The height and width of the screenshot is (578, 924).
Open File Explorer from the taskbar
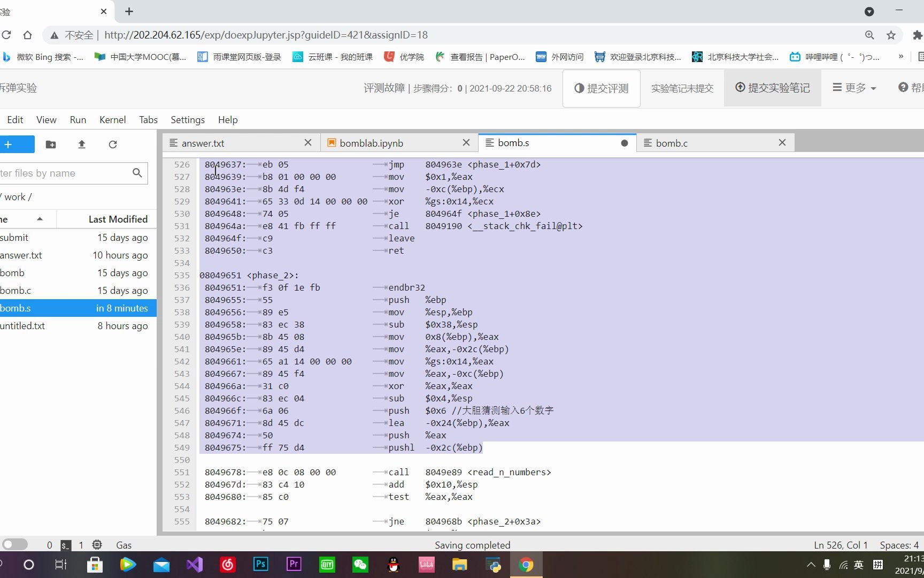tap(459, 565)
